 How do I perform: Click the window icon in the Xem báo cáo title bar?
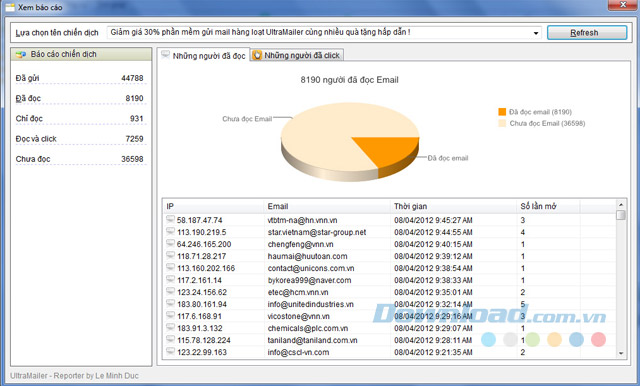pos(10,7)
